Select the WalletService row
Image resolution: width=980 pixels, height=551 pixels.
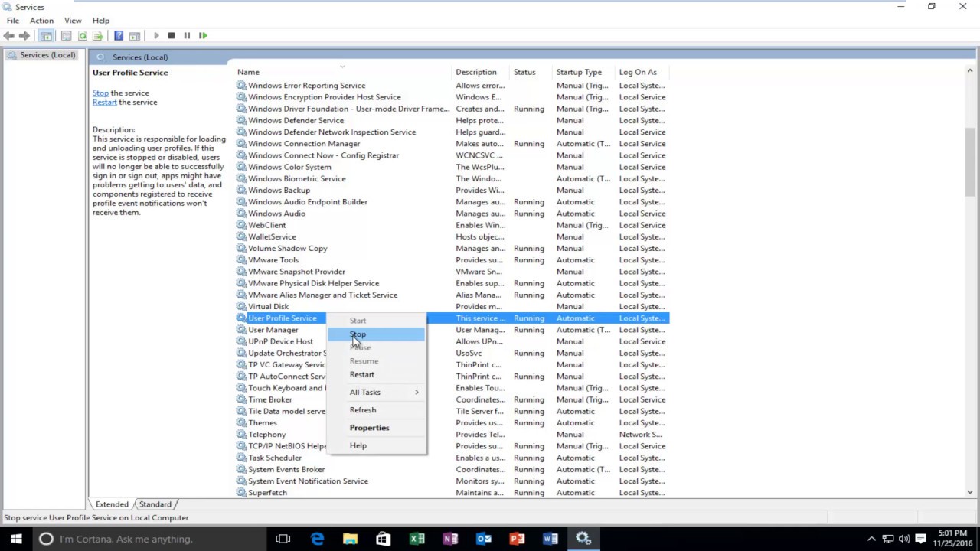[x=452, y=237]
